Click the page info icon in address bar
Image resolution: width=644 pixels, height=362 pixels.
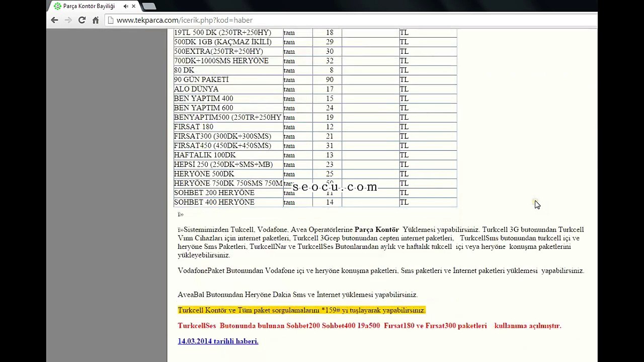[x=110, y=20]
